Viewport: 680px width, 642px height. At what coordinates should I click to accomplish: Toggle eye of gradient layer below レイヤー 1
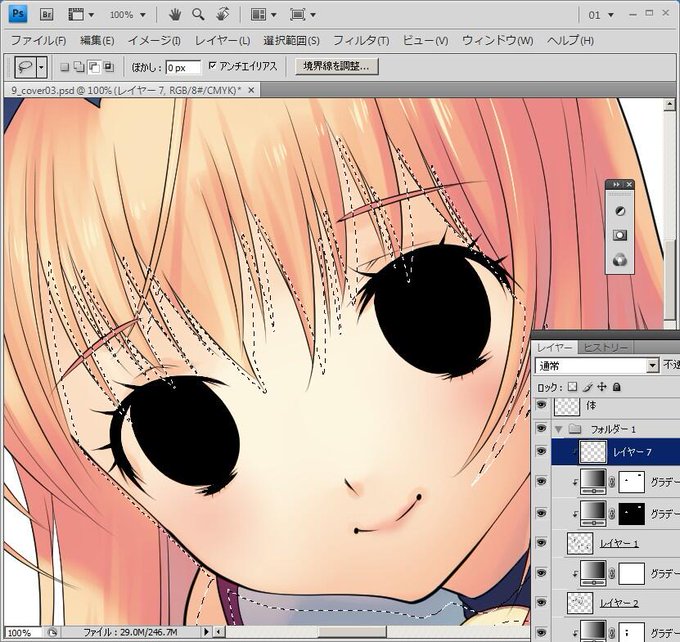pos(541,573)
